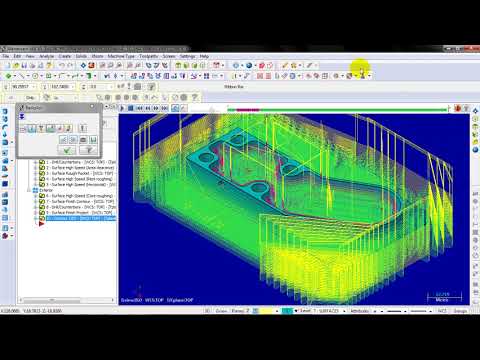Select operation 6 Surface High Speed (Core roughing)
480x360 pixels.
(x=80, y=196)
